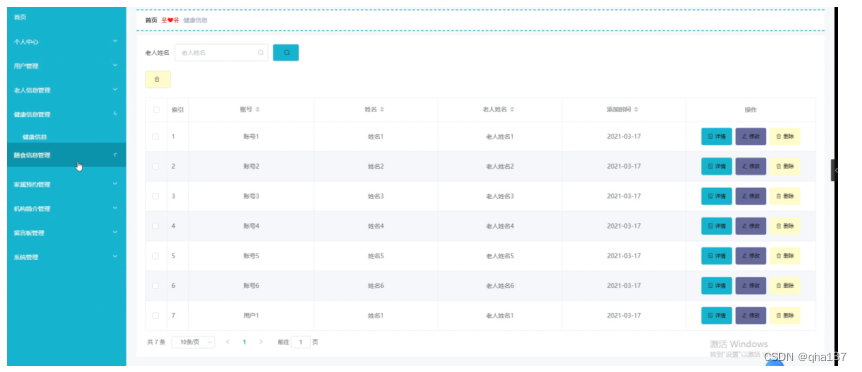Expand 机构简介管理 sidebar menu
The height and width of the screenshot is (372, 862).
[66, 208]
